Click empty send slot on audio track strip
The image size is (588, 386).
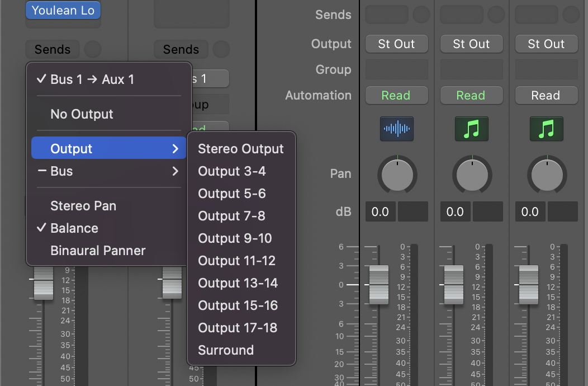[387, 15]
